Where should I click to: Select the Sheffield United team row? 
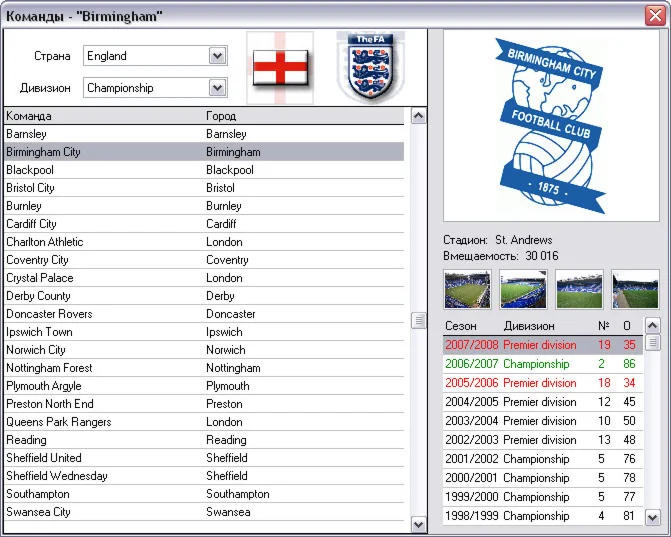pos(204,458)
